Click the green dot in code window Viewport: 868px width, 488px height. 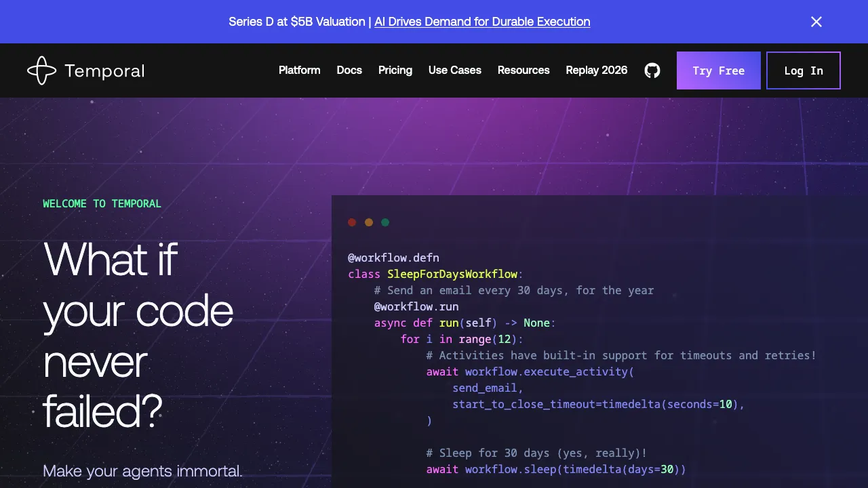385,222
